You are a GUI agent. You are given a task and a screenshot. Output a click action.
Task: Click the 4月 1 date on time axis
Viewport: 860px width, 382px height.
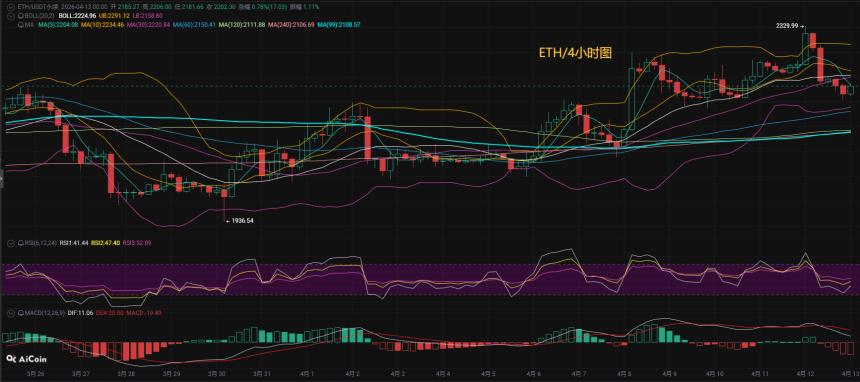point(307,373)
